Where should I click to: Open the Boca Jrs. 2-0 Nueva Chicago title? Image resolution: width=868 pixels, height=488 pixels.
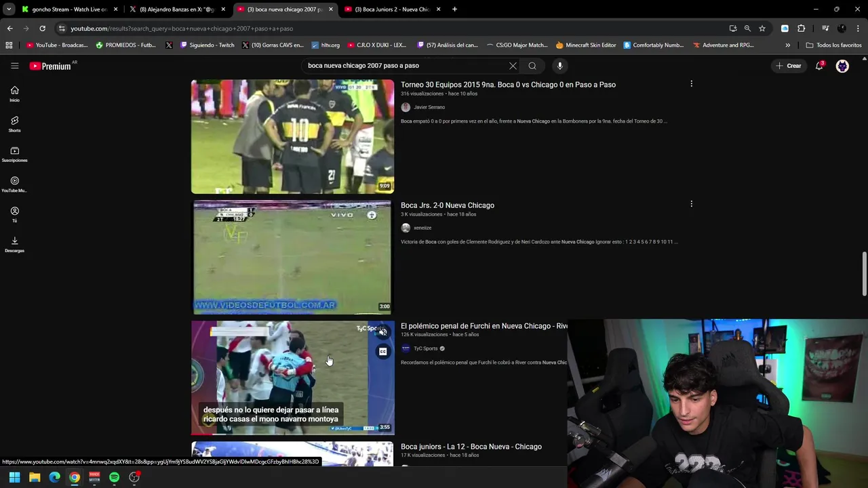tap(448, 205)
